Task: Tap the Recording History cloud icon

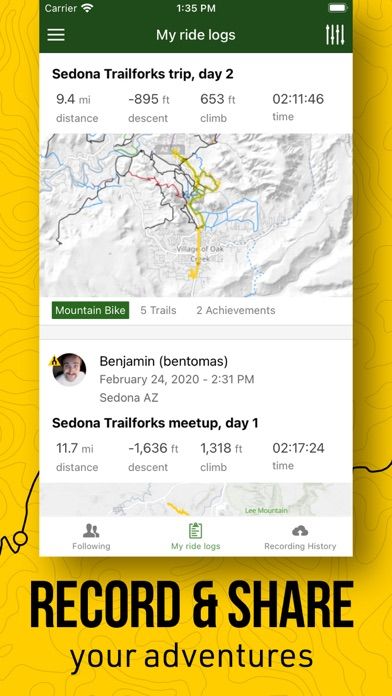Action: point(300,530)
